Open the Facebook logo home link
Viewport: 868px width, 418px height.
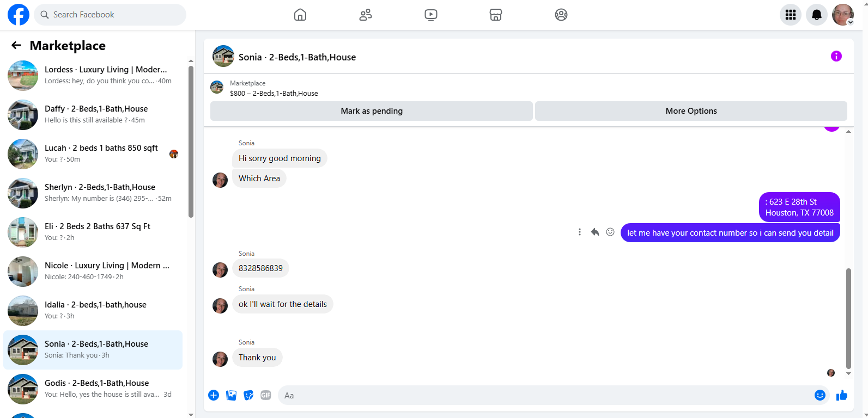coord(19,15)
